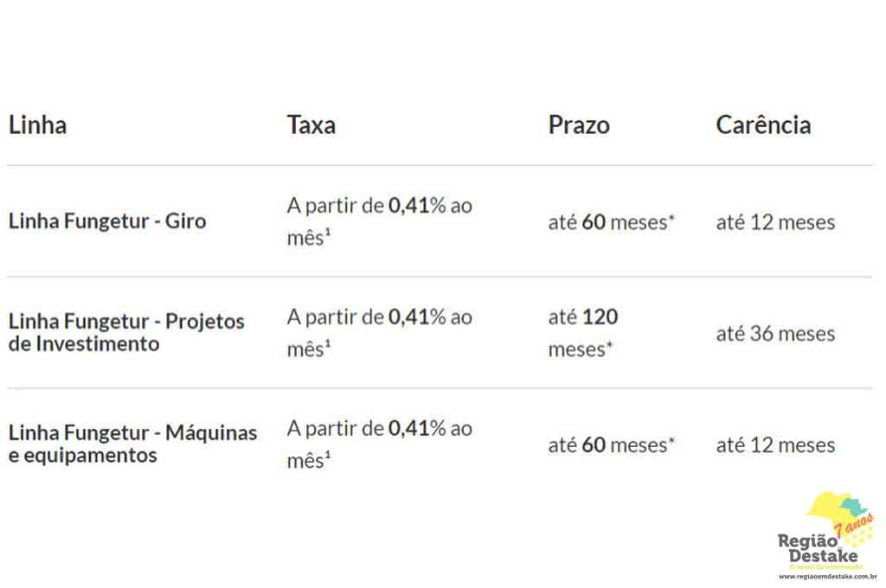Click Máquinas e equipamentos rate cell
This screenshot has width=886, height=588.
[379, 444]
